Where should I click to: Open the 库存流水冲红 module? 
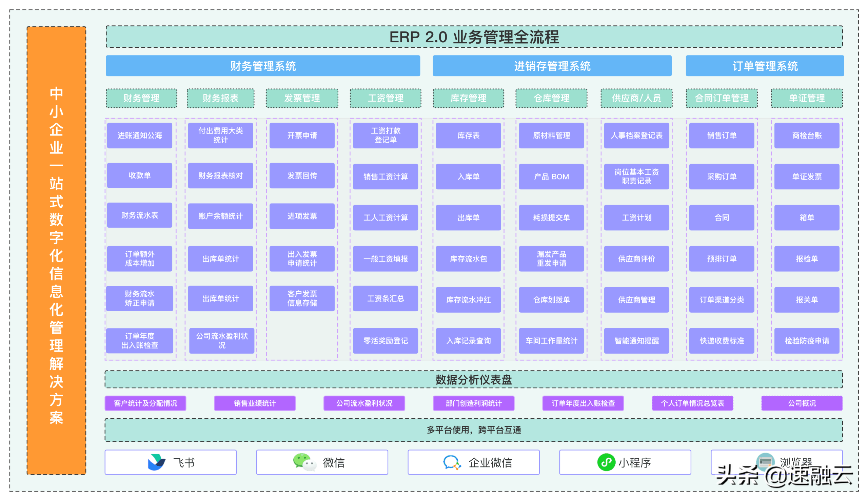468,300
